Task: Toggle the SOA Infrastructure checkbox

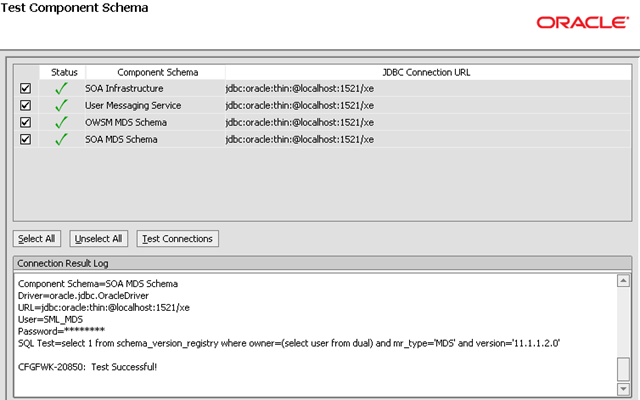Action: point(25,88)
